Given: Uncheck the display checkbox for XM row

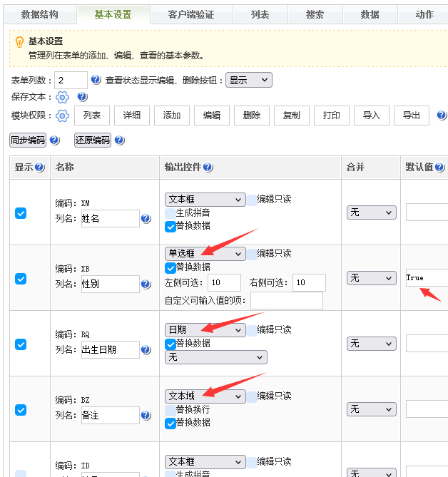Looking at the screenshot, I should pyautogui.click(x=21, y=213).
